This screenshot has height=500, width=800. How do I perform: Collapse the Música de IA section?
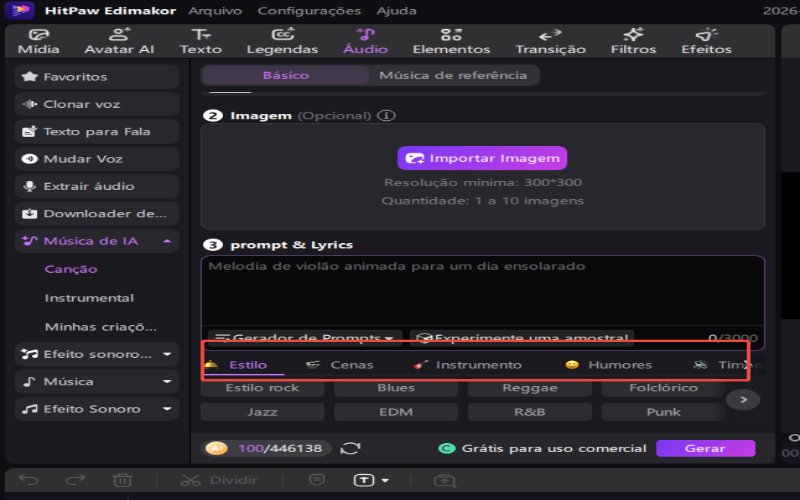pos(167,241)
